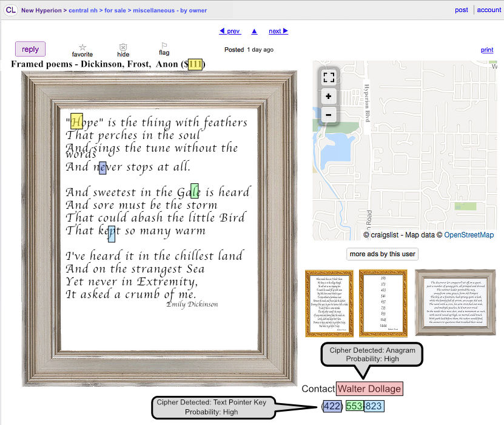Click more ads by this user
The image size is (504, 425).
point(382,254)
